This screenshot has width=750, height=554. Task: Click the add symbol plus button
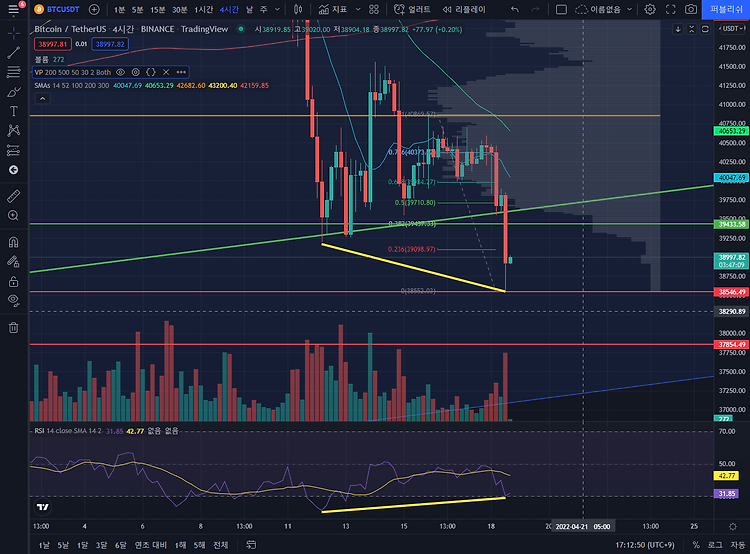click(x=94, y=9)
